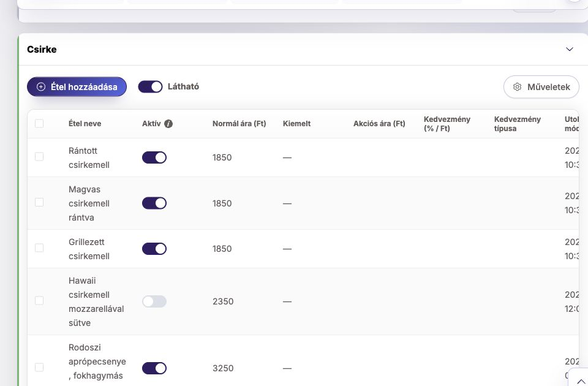
Task: Disable Aktív for Magvas csirkemell rántva
Action: (x=154, y=203)
